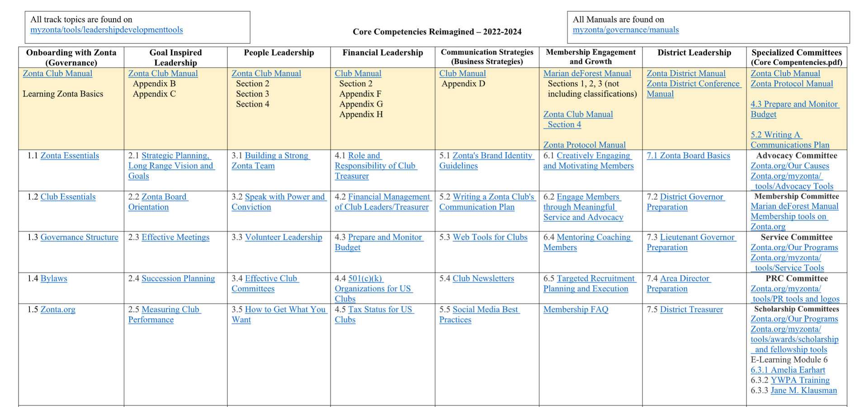Click the 1.5 Zonta.org link
Screen dimensions: 868x407
(x=58, y=310)
